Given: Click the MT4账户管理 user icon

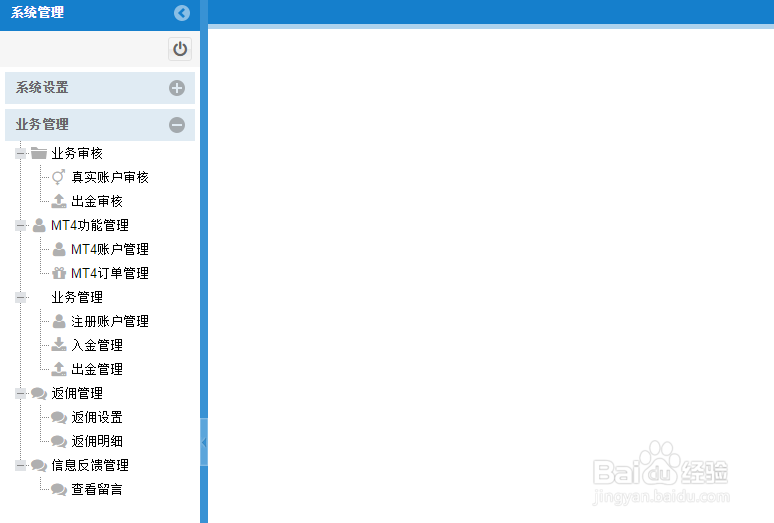Looking at the screenshot, I should 59,249.
